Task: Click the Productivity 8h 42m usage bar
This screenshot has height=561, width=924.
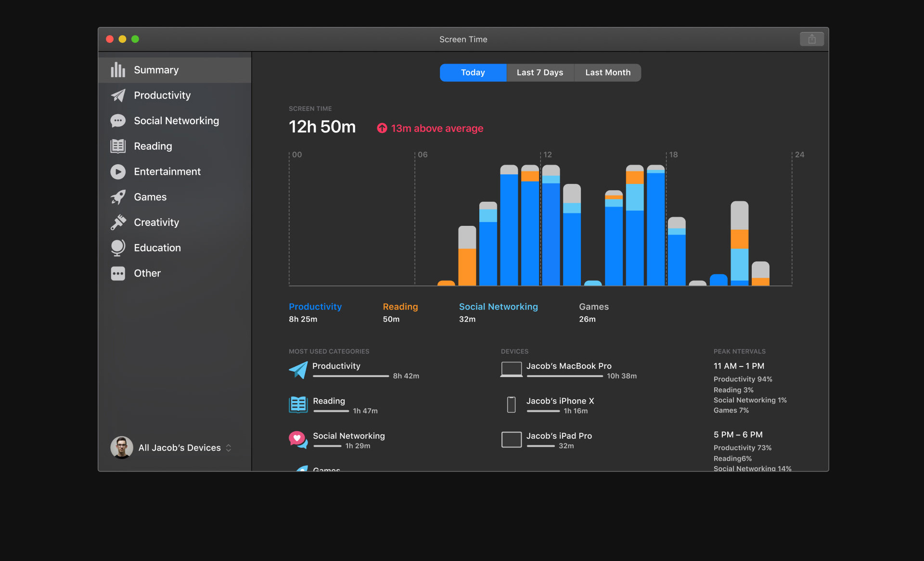Action: 350,376
